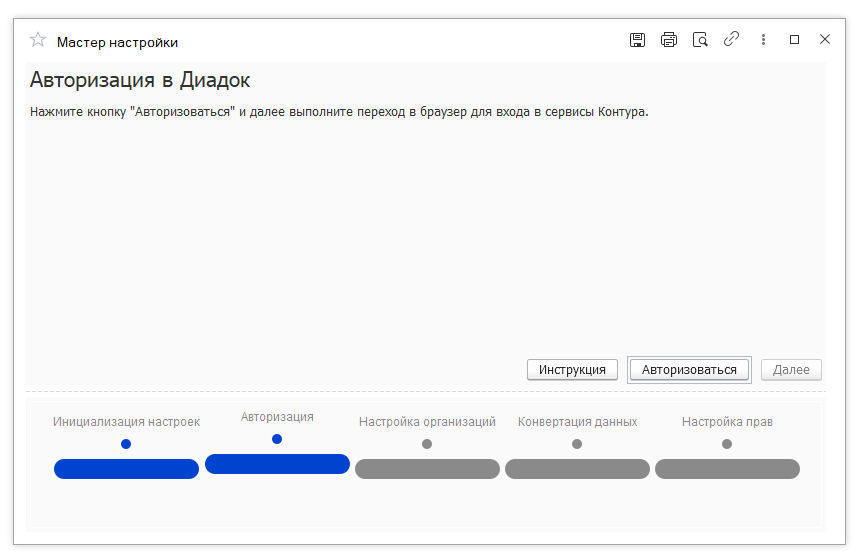Maximize the Мастер настройки window
The height and width of the screenshot is (555, 859).
pos(794,39)
